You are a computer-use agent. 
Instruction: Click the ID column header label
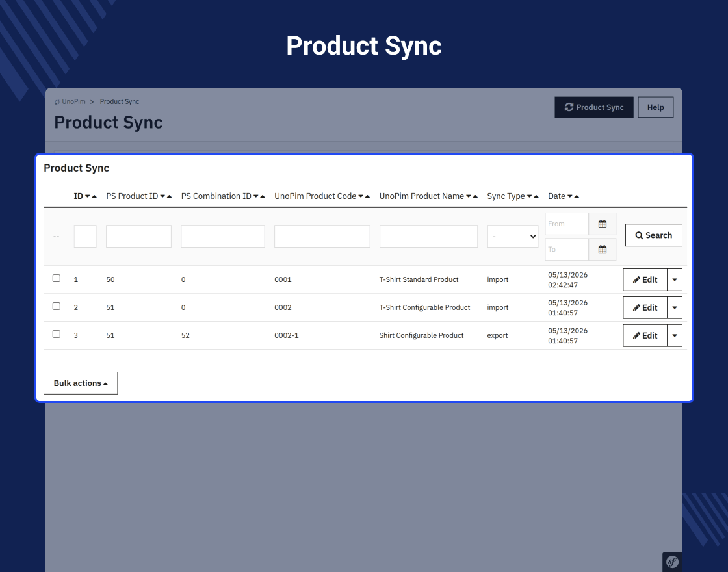pyautogui.click(x=79, y=196)
